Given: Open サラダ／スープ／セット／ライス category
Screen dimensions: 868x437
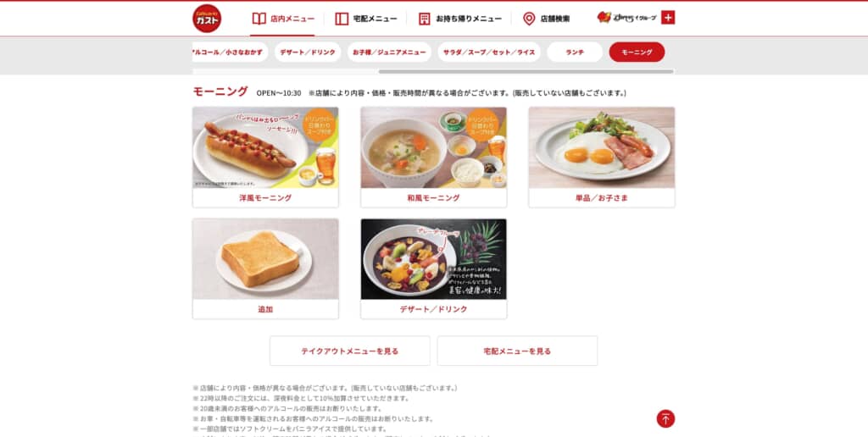Looking at the screenshot, I should pyautogui.click(x=489, y=52).
